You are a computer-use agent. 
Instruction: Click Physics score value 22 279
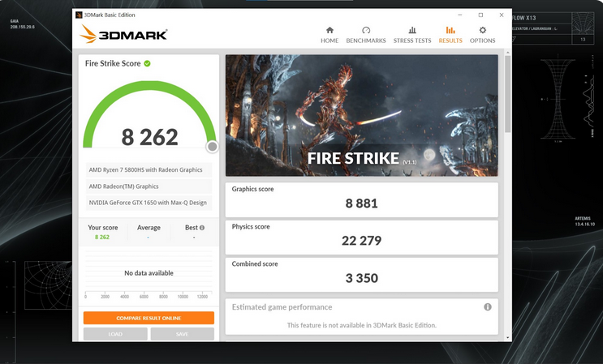click(x=361, y=241)
